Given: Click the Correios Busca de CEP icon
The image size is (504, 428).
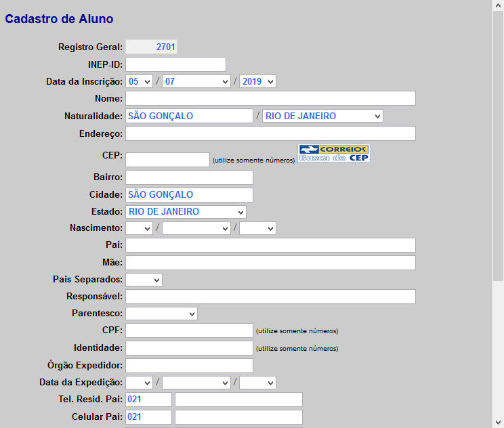Looking at the screenshot, I should (333, 153).
